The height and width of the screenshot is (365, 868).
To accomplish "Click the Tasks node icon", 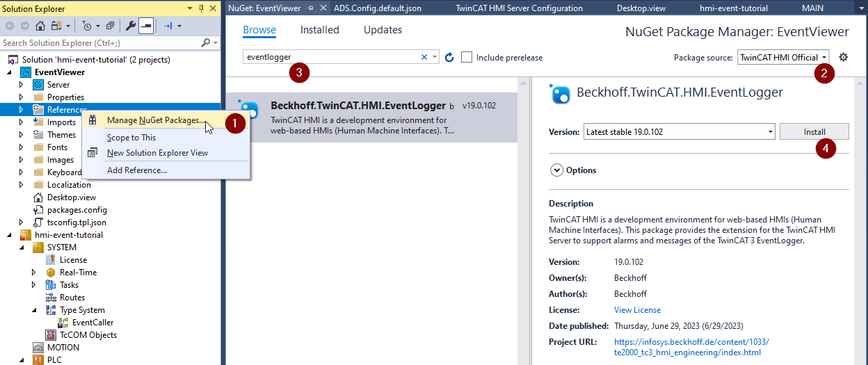I will 51,285.
